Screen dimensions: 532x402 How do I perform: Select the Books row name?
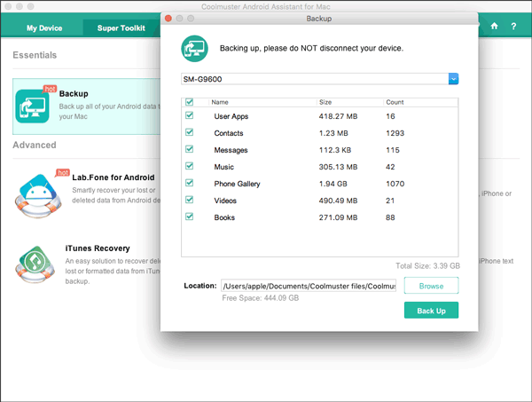coord(224,217)
